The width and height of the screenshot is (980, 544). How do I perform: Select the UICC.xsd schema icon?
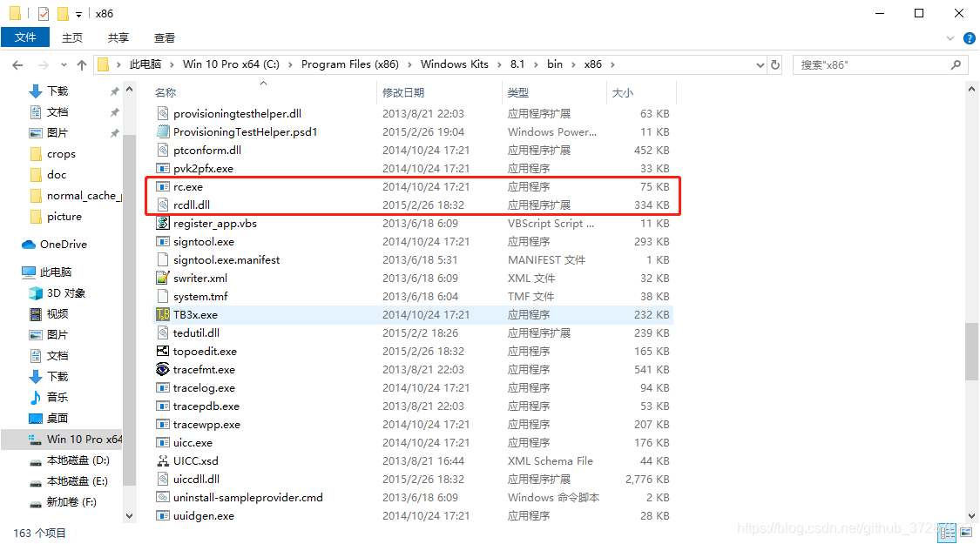coord(163,461)
